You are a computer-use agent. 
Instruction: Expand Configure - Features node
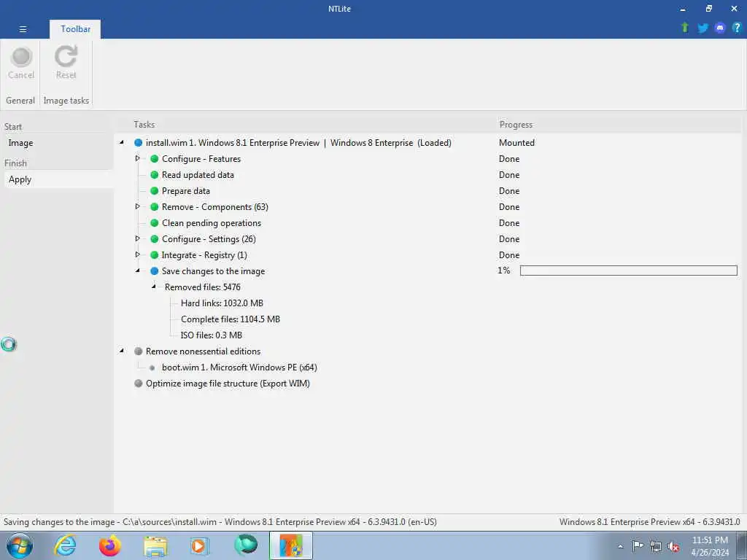[x=138, y=158]
